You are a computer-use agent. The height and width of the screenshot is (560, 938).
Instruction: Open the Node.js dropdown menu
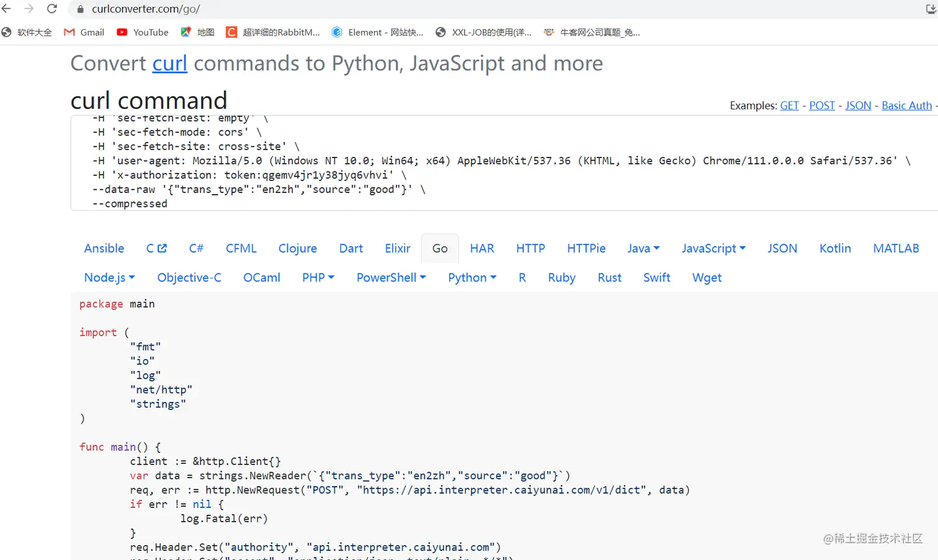[109, 277]
